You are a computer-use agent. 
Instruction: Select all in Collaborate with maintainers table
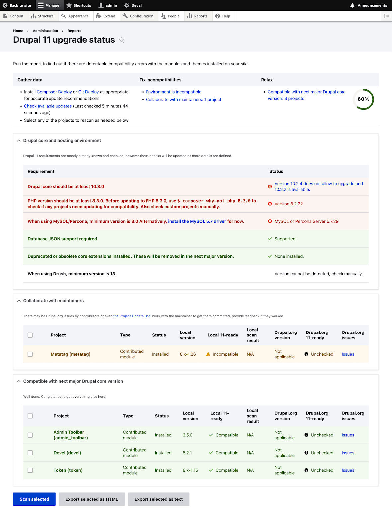coord(30,335)
